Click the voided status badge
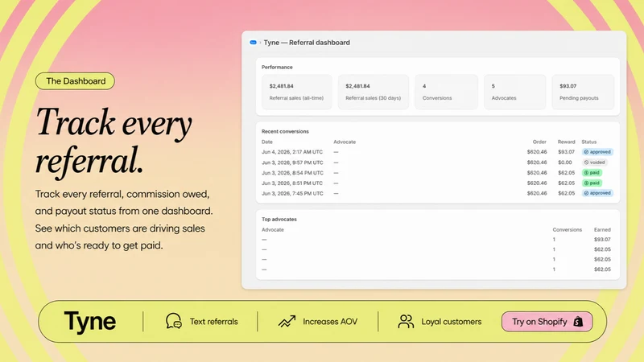Viewport: 644px width, 362px height. pos(594,162)
